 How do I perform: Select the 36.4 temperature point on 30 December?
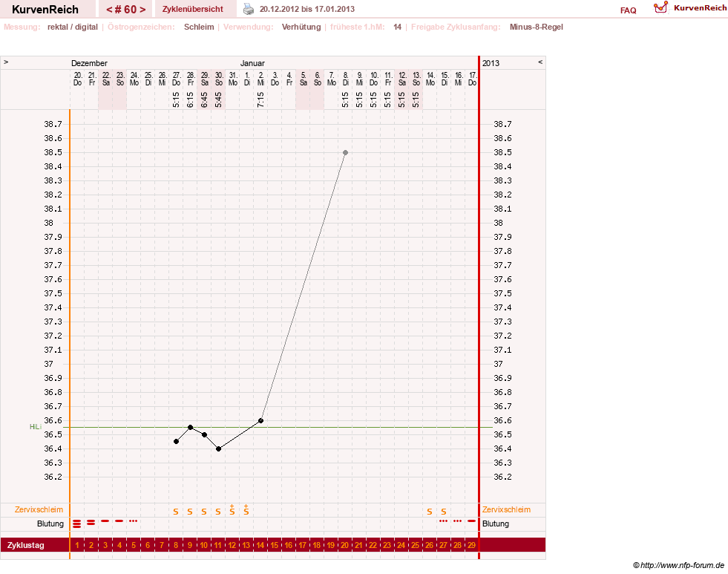(x=219, y=449)
